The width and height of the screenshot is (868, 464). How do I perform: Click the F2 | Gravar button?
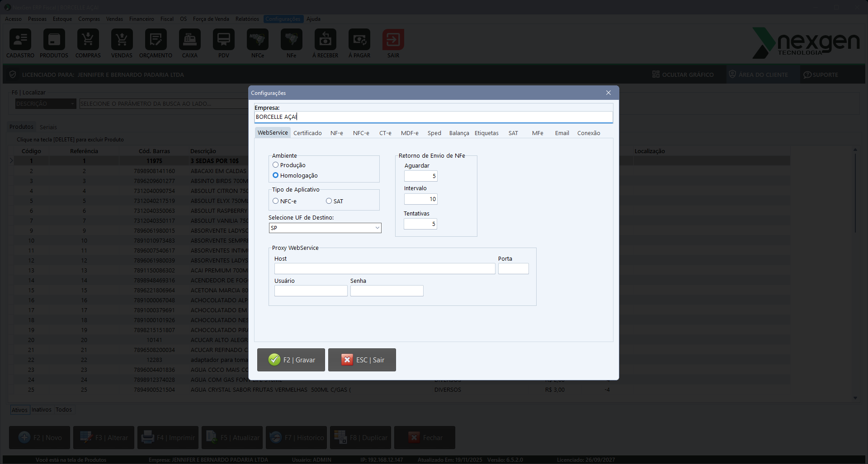pyautogui.click(x=291, y=360)
